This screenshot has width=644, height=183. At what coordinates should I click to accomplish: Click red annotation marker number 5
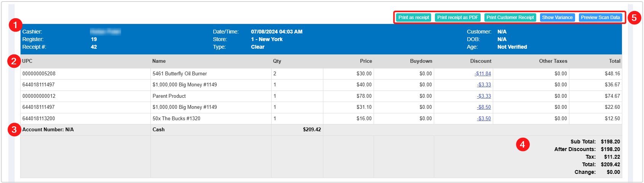[x=634, y=18]
